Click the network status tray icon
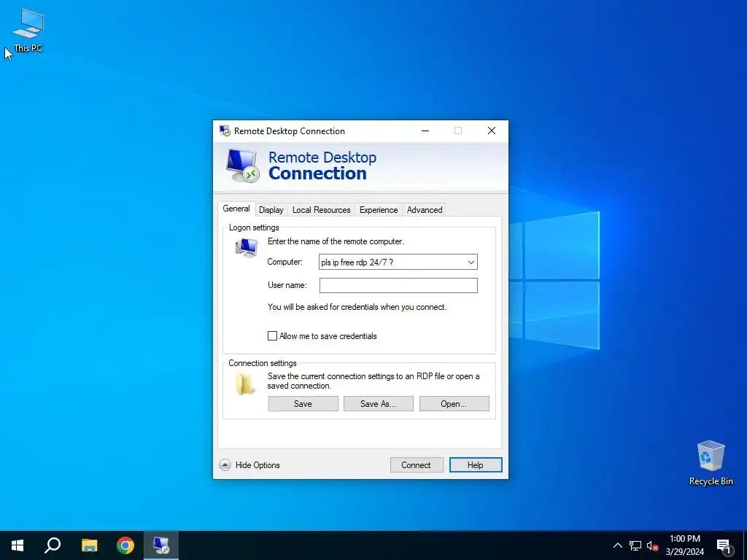The height and width of the screenshot is (560, 747). click(x=635, y=545)
